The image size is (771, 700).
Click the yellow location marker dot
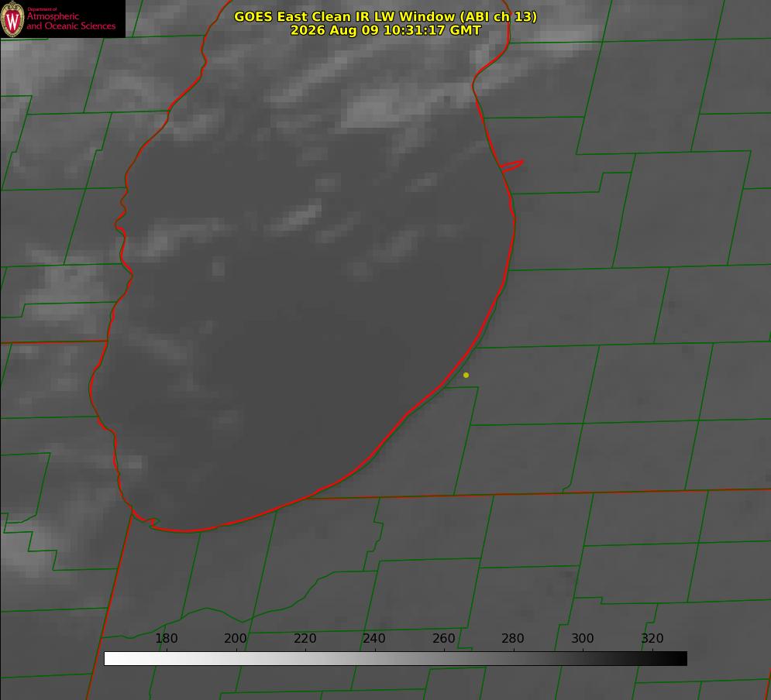466,375
